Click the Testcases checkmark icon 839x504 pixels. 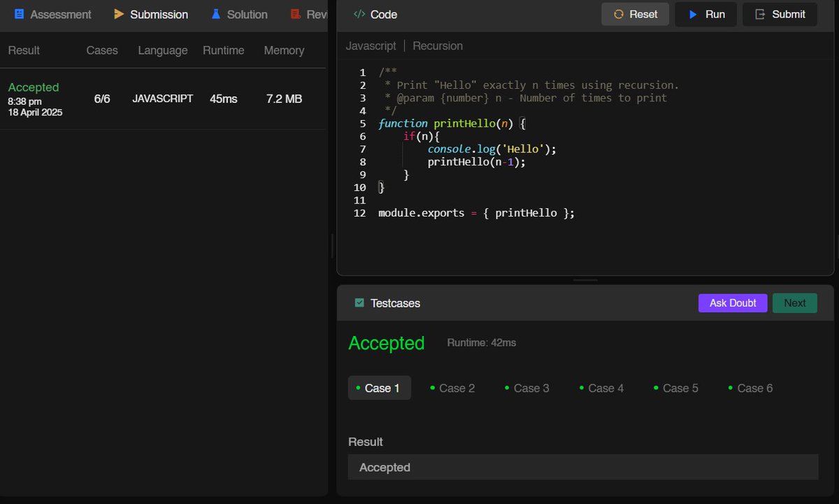[359, 303]
